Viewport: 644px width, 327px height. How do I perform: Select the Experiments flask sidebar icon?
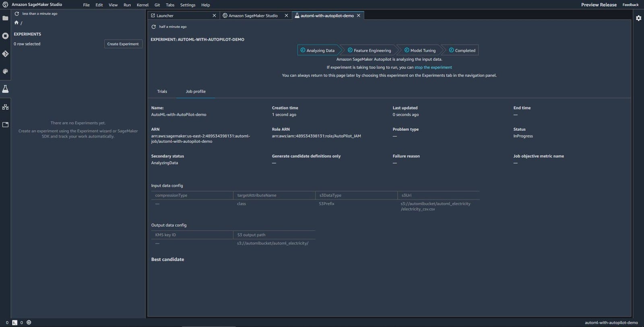tap(5, 89)
